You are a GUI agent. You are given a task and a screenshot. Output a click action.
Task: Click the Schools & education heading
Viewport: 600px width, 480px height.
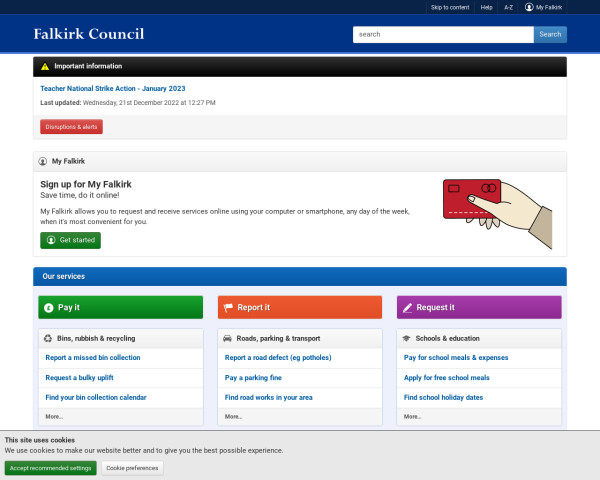447,338
